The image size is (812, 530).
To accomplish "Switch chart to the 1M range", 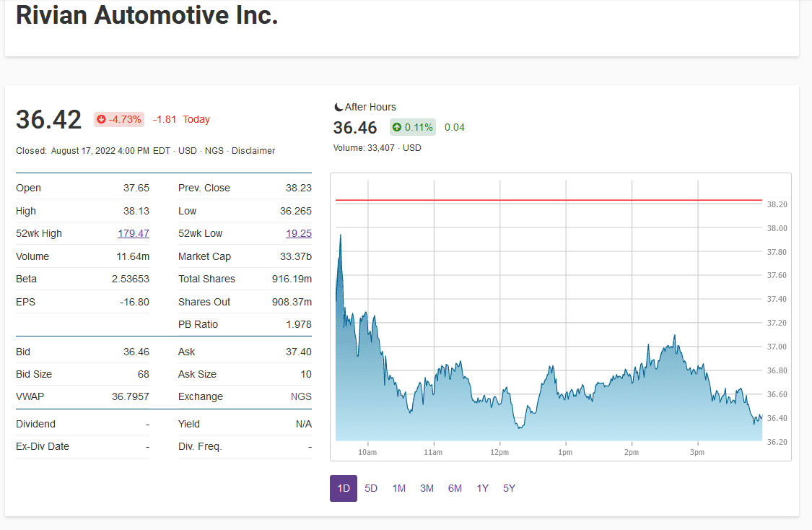I will click(398, 488).
